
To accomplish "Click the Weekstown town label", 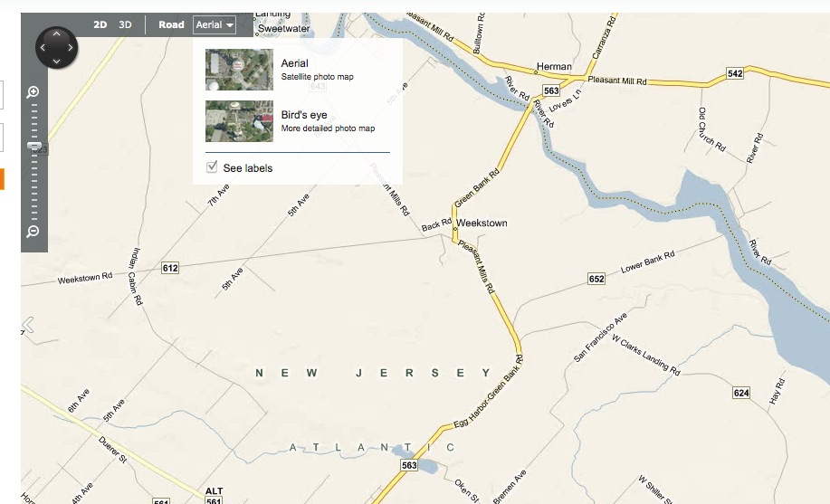I will (x=482, y=223).
